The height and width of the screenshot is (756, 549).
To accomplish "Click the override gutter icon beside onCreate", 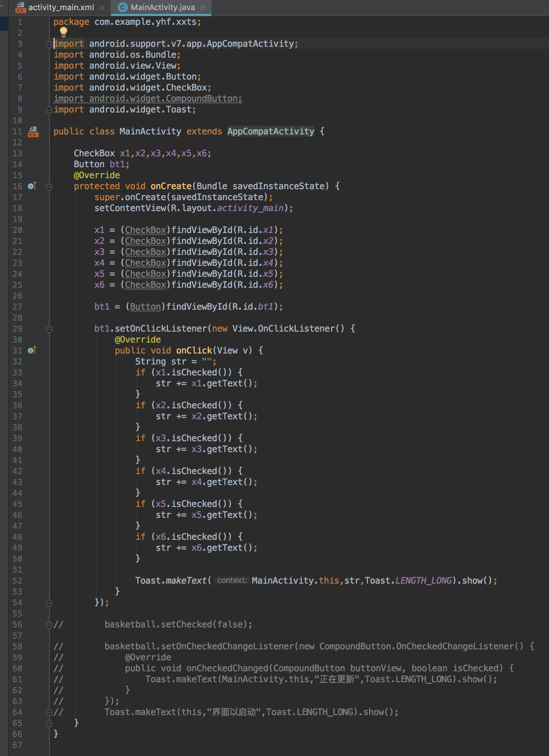I will pyautogui.click(x=32, y=186).
